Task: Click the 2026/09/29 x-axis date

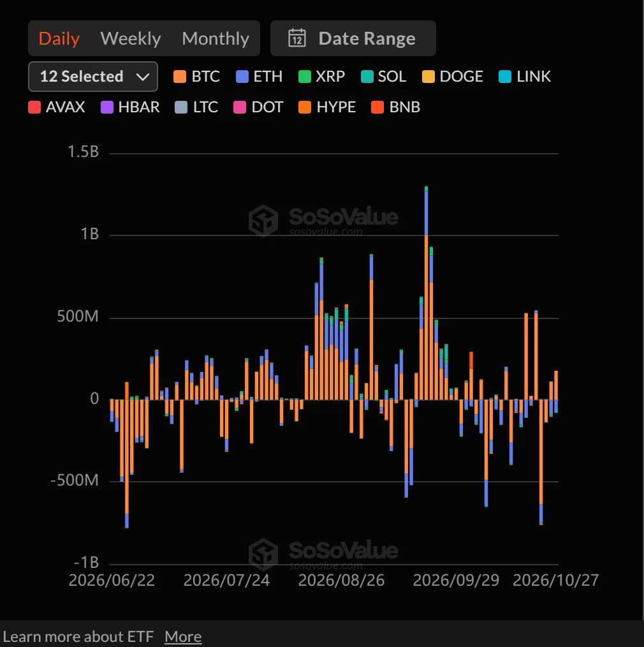Action: point(456,580)
